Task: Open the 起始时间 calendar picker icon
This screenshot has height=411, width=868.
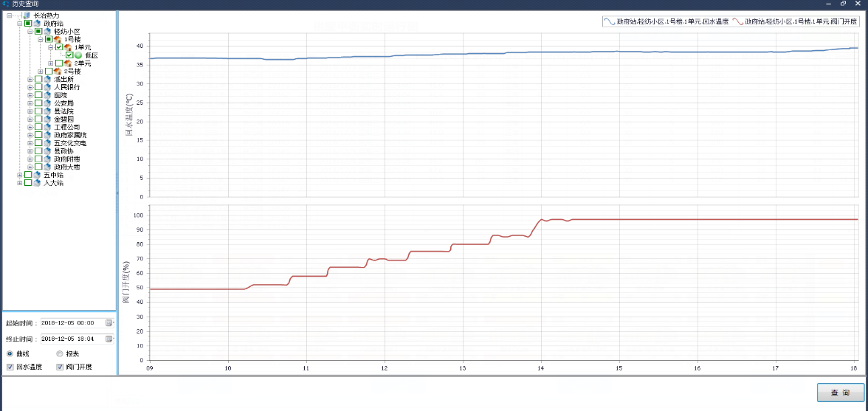Action: [x=109, y=323]
